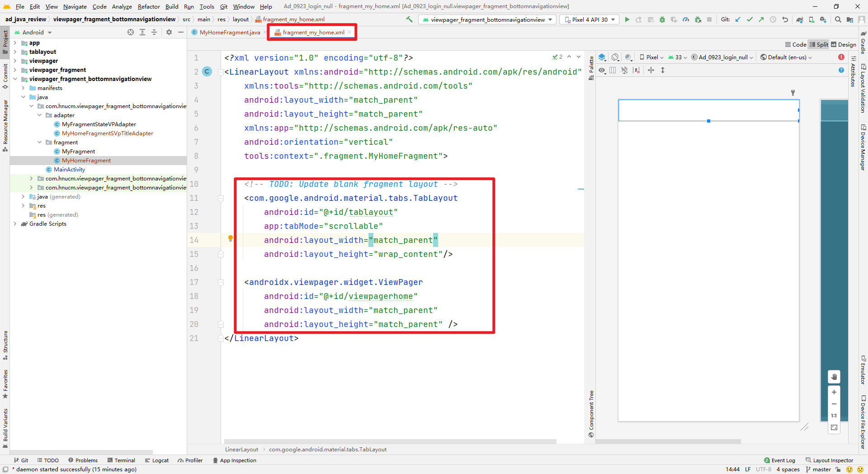868x474 pixels.
Task: Click zoom to fit screen icon
Action: point(834,427)
